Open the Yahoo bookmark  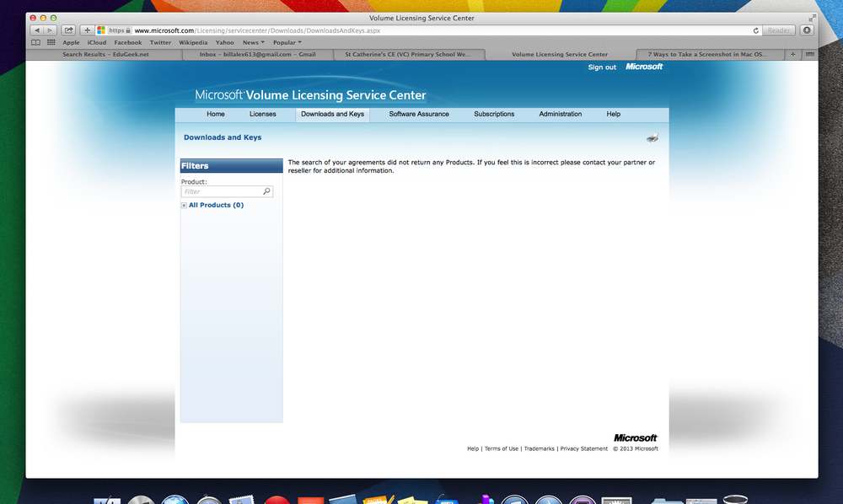click(225, 42)
